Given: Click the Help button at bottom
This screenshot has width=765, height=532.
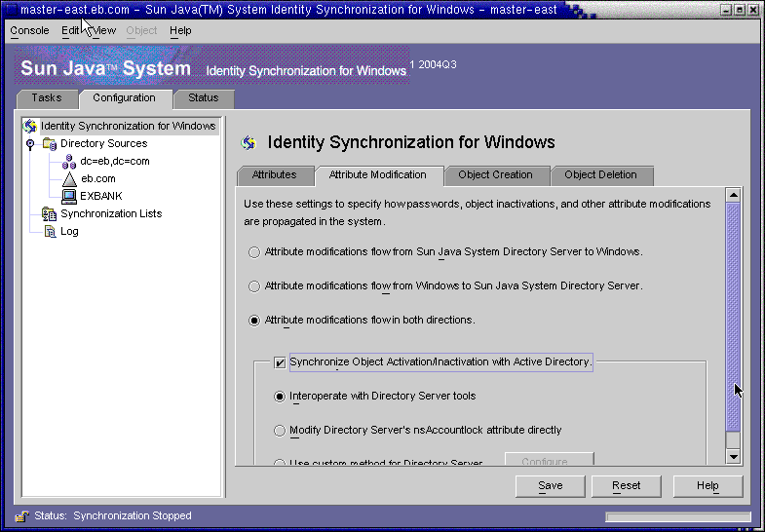Looking at the screenshot, I should point(708,486).
